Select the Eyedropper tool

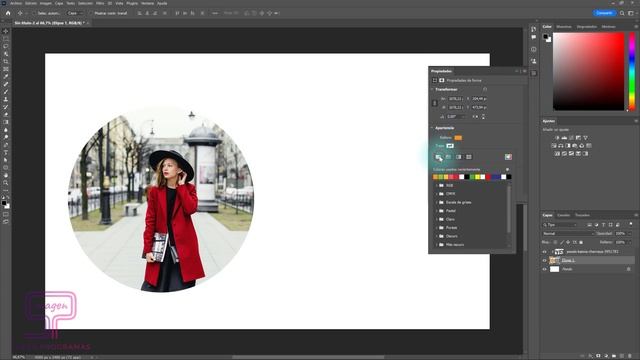6,76
